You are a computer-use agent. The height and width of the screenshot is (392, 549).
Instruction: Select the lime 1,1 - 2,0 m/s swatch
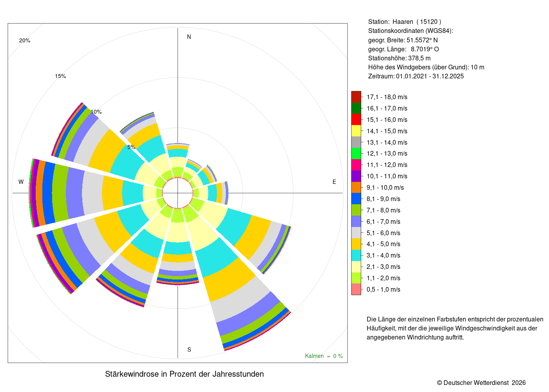(x=356, y=278)
